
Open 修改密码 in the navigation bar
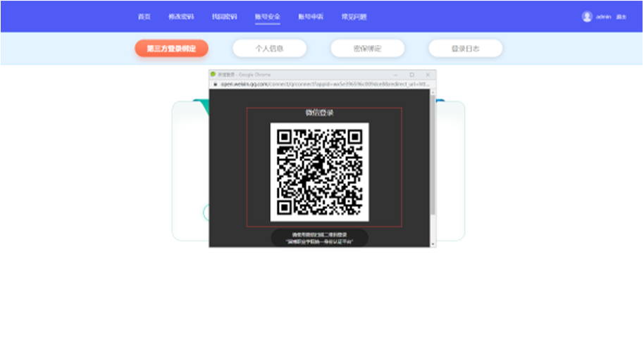[181, 17]
